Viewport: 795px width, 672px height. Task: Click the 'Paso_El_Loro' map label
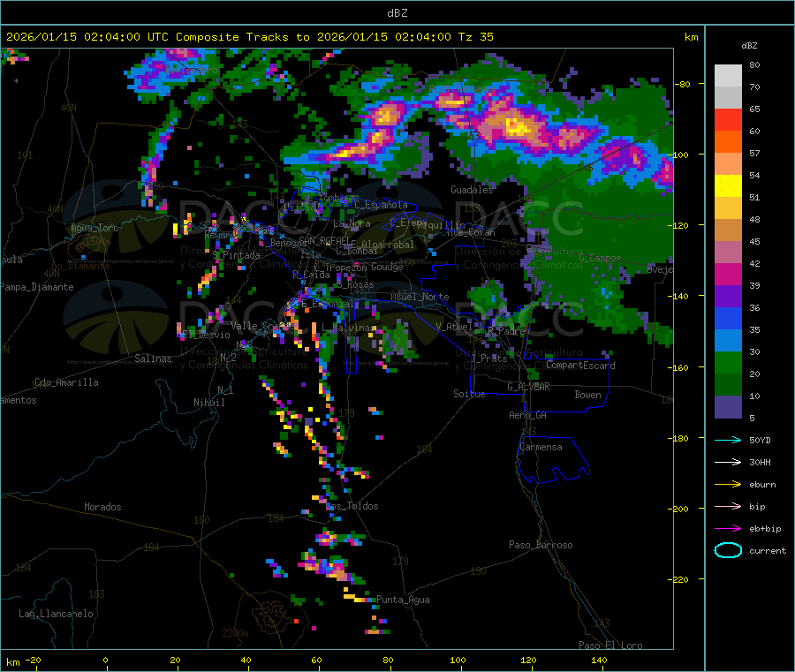coord(610,646)
